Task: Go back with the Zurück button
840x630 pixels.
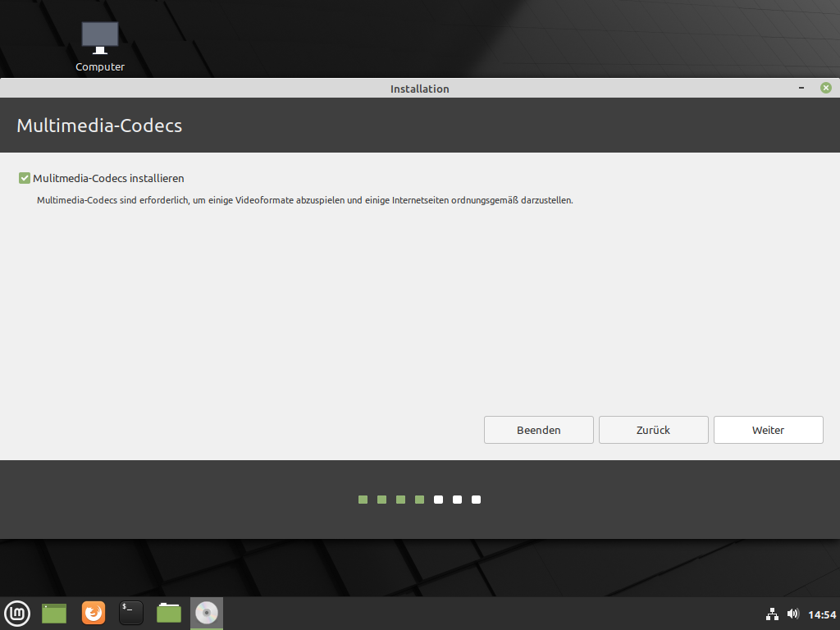Action: coord(653,430)
